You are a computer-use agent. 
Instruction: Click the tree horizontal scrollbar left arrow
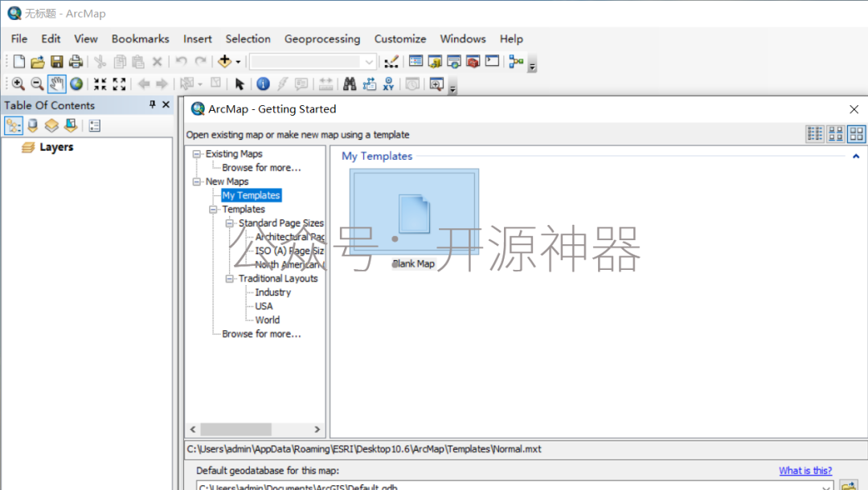point(193,429)
